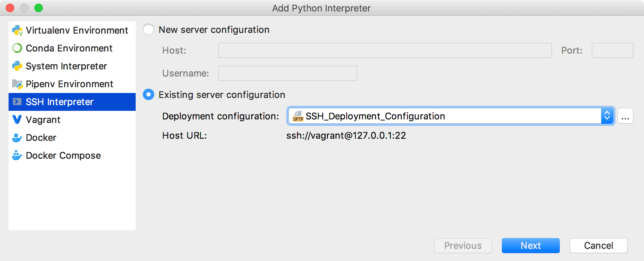Click the Port input field
The height and width of the screenshot is (261, 644).
[x=612, y=50]
